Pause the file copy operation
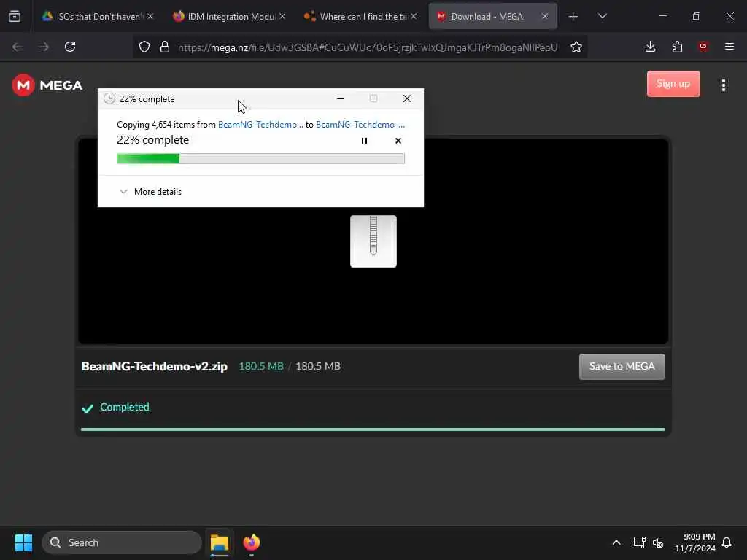 point(364,141)
